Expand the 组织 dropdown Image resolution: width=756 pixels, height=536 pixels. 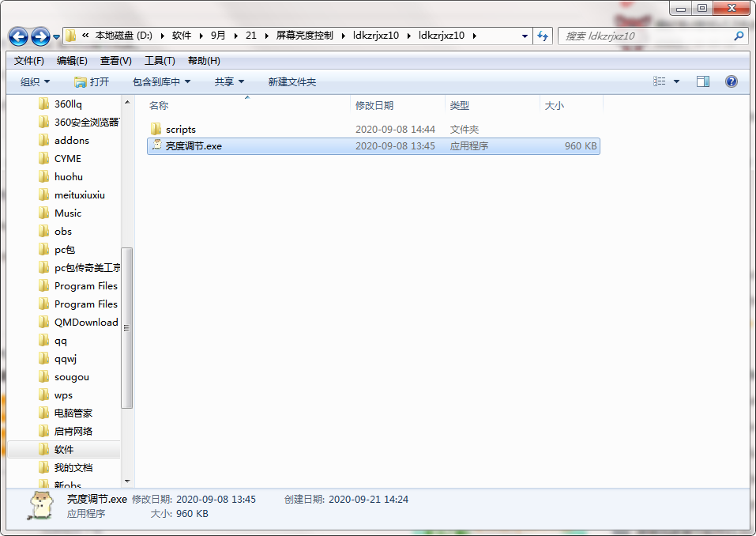[35, 82]
